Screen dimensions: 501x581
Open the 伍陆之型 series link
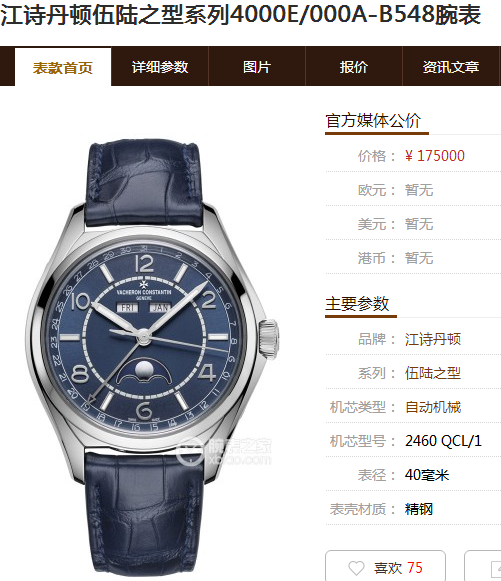click(432, 373)
